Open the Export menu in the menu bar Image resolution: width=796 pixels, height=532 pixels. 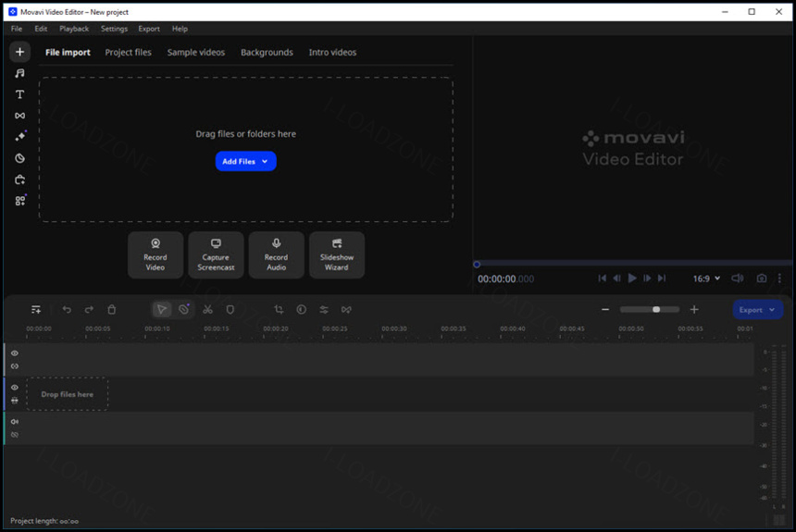pyautogui.click(x=149, y=29)
